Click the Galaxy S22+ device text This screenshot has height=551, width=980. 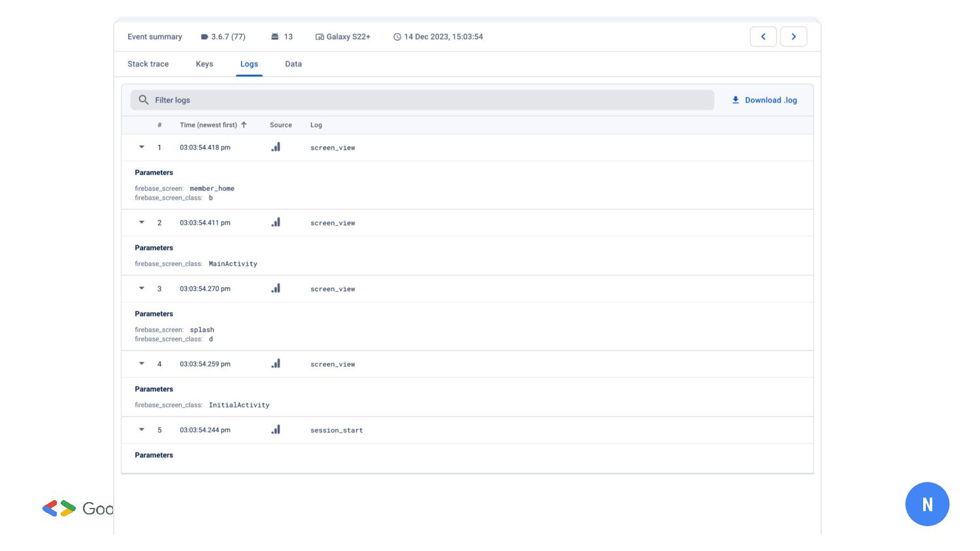tap(348, 37)
